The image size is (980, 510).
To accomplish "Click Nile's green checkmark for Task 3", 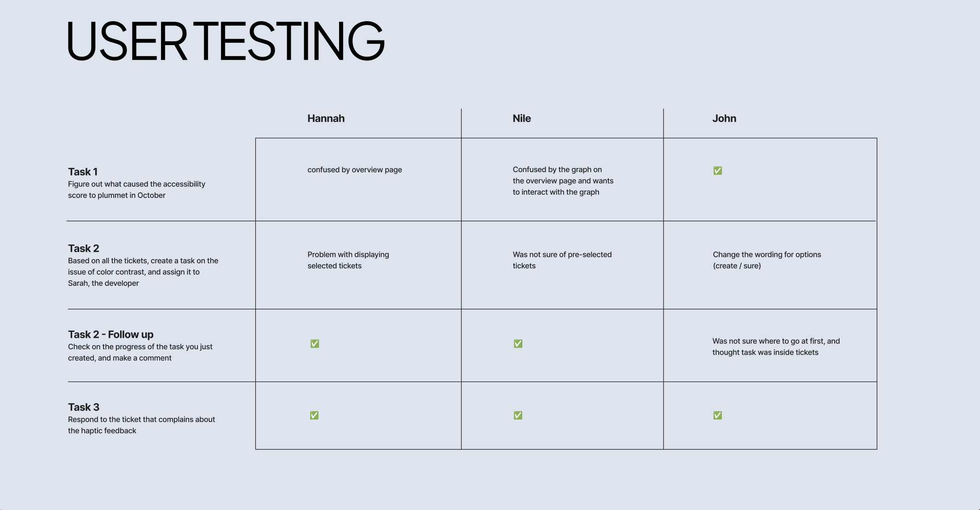I will tap(518, 416).
